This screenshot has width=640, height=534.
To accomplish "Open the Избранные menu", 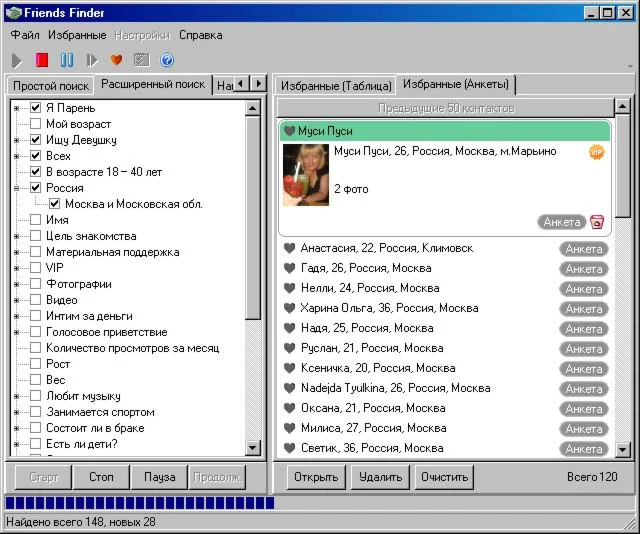I will [77, 35].
